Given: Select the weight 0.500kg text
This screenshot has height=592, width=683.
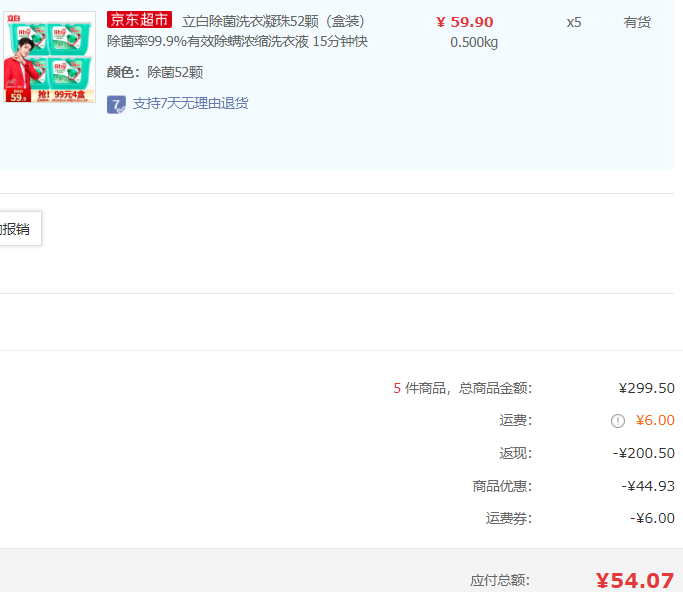Looking at the screenshot, I should pos(474,42).
